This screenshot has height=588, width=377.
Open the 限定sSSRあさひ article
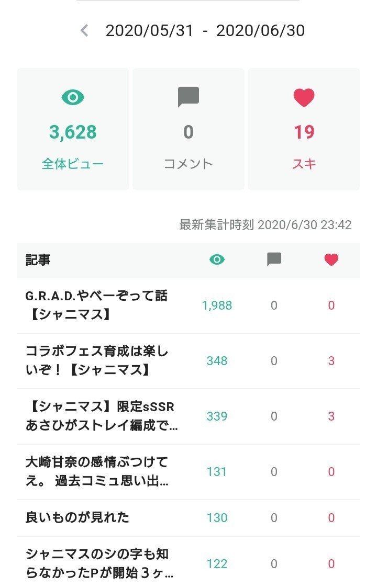[101, 416]
